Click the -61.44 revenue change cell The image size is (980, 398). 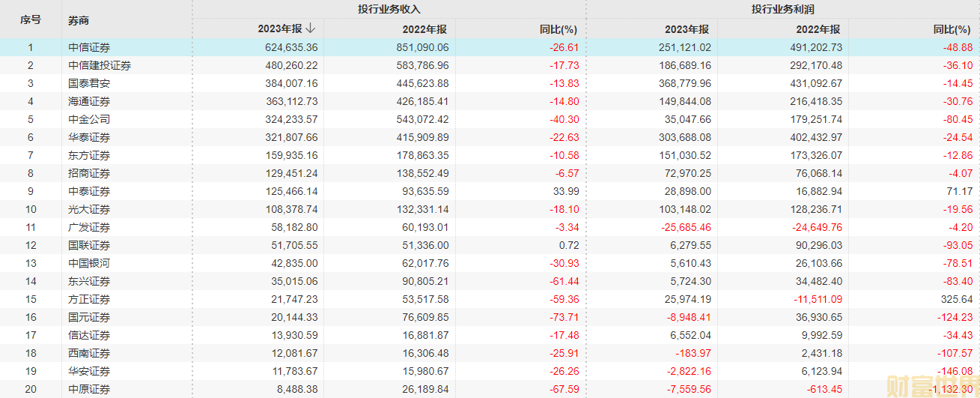coord(565,281)
